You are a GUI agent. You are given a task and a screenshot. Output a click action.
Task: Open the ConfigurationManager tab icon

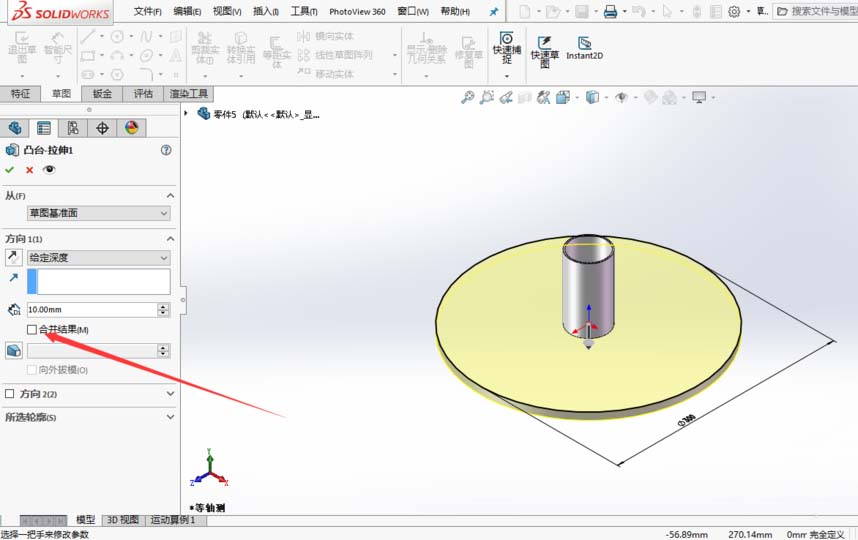(x=73, y=128)
